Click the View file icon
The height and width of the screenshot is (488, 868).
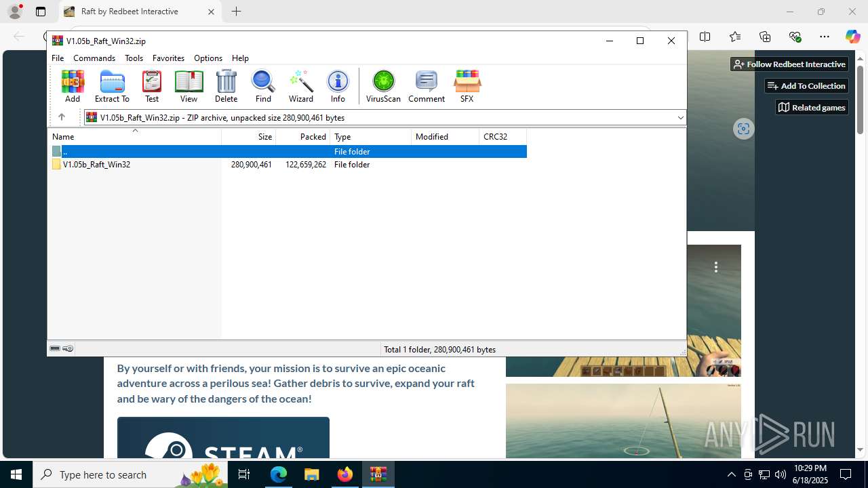coord(189,86)
